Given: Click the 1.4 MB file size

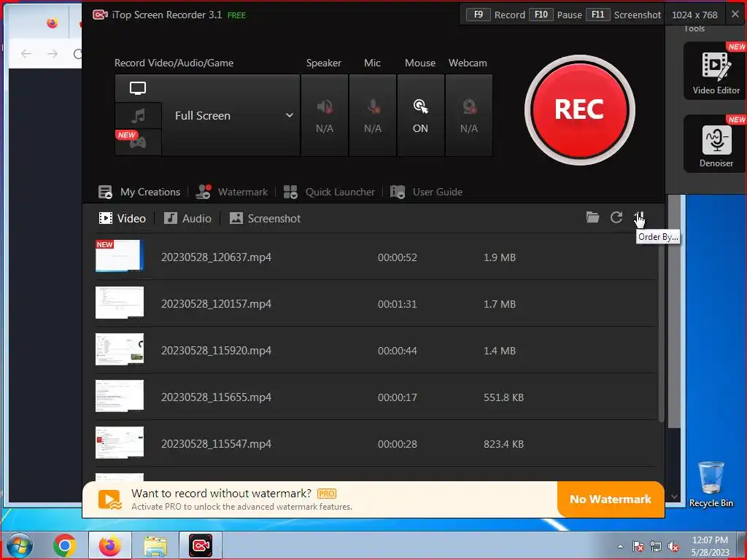Looking at the screenshot, I should [x=500, y=351].
